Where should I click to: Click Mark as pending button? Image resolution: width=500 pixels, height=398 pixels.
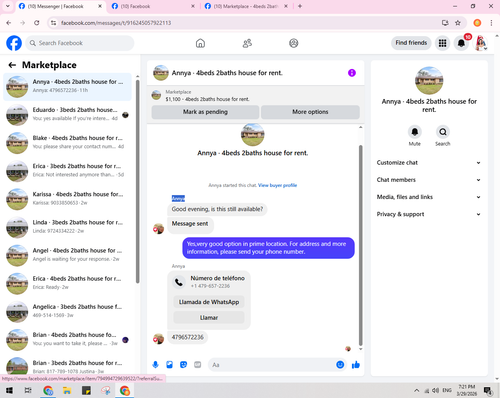pyautogui.click(x=205, y=112)
